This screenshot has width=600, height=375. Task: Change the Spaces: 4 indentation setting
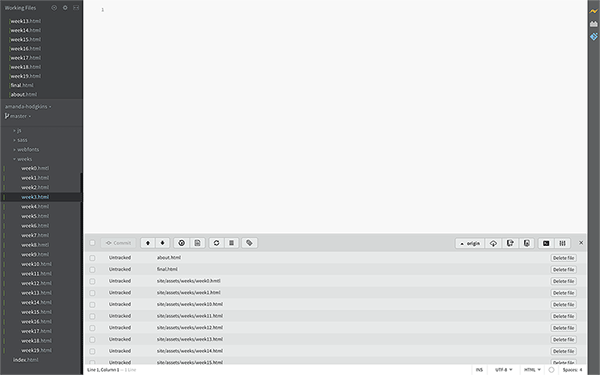click(x=572, y=370)
